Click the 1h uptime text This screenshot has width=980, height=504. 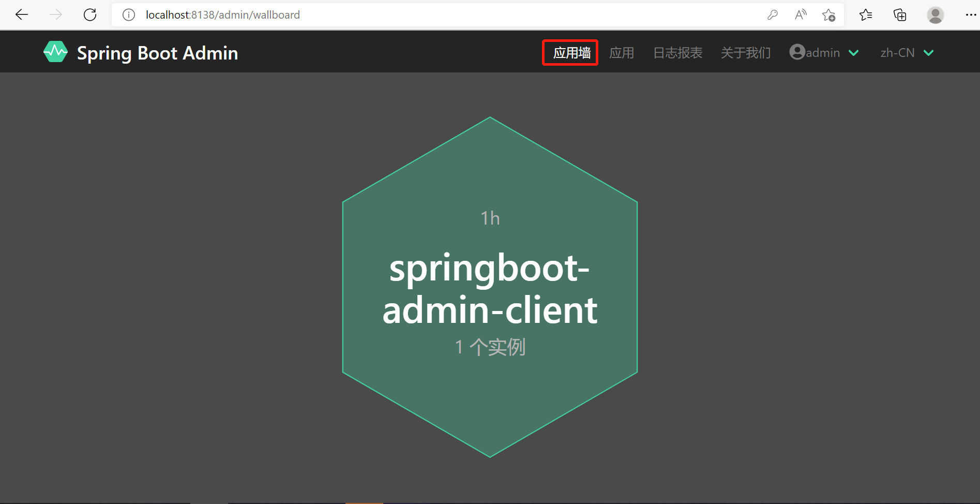coord(490,218)
